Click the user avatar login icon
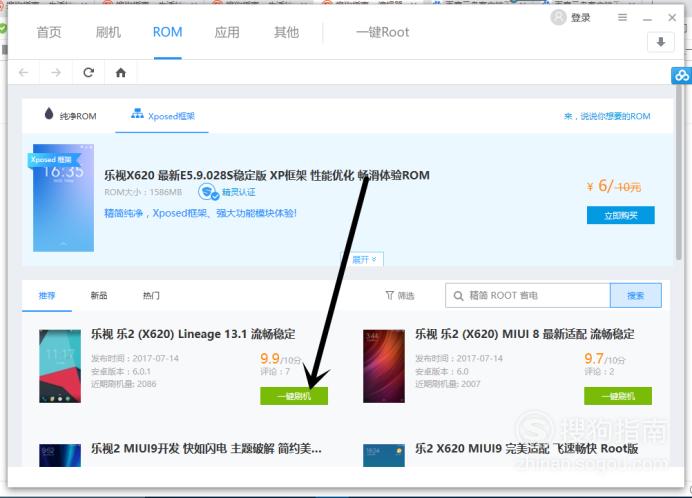Viewport: 692px width, 498px height. point(558,18)
